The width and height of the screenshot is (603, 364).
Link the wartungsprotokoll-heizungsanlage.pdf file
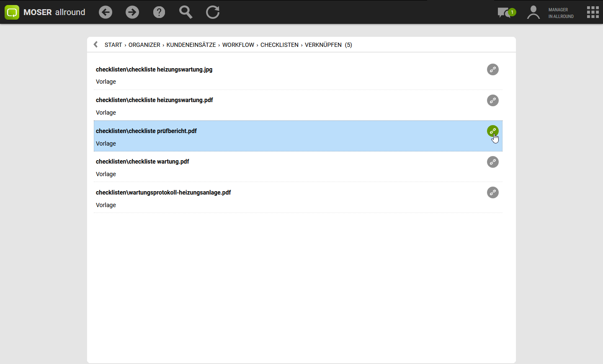click(x=493, y=192)
